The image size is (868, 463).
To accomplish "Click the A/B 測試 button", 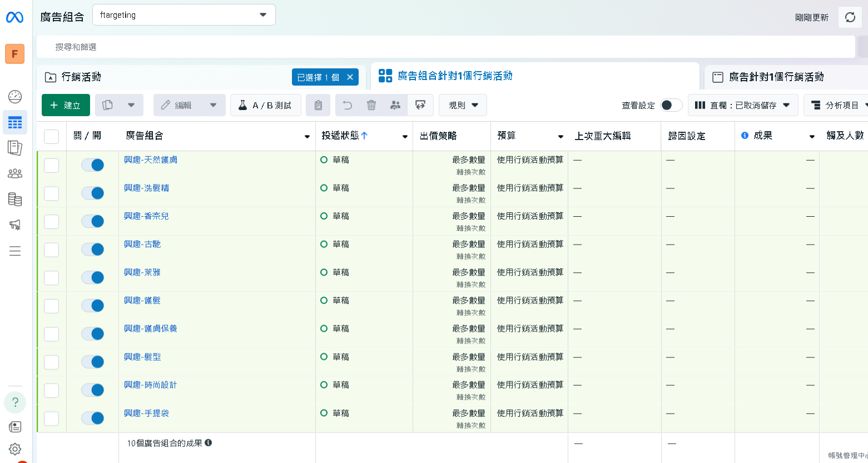I will click(x=265, y=105).
